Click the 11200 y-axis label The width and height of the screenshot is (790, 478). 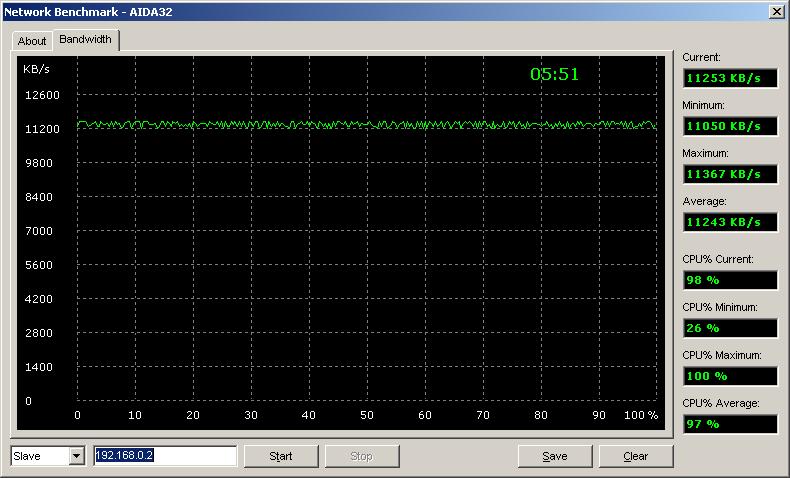[x=42, y=129]
